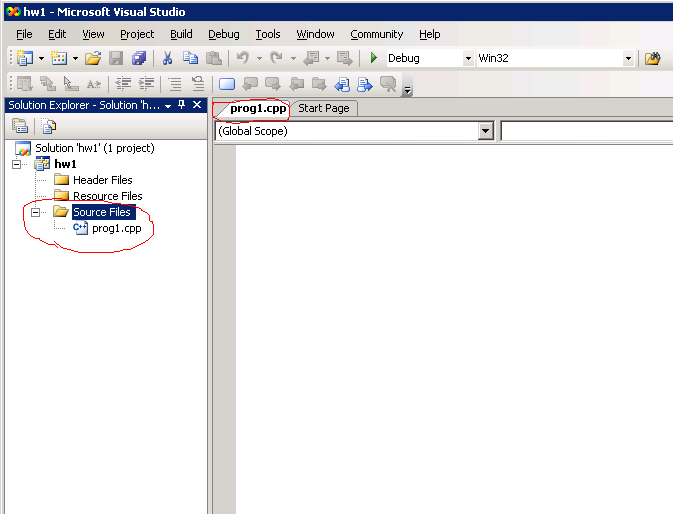
Task: Click the Add New Item icon
Action: point(59,58)
